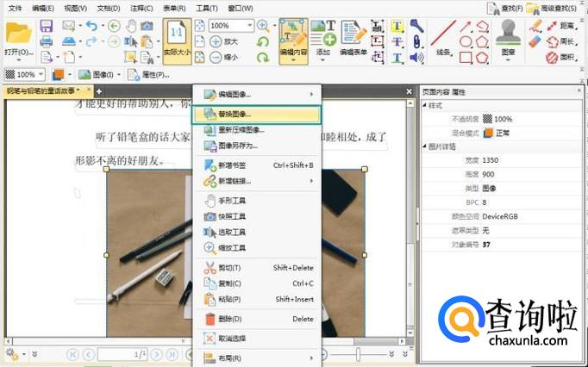Viewport: 588px width, 367px height.
Task: Choose 取消选择 in the context menu
Action: coord(257,339)
